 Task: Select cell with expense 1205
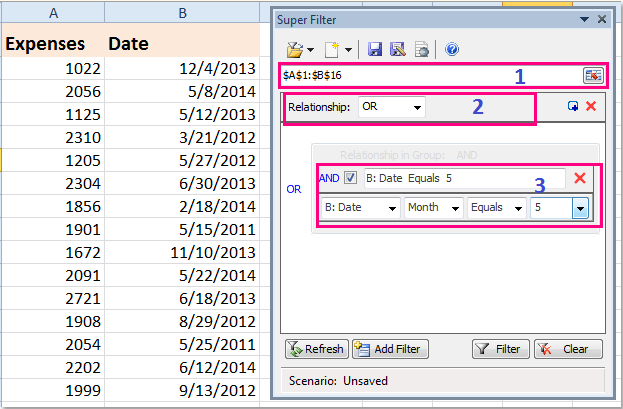53,161
